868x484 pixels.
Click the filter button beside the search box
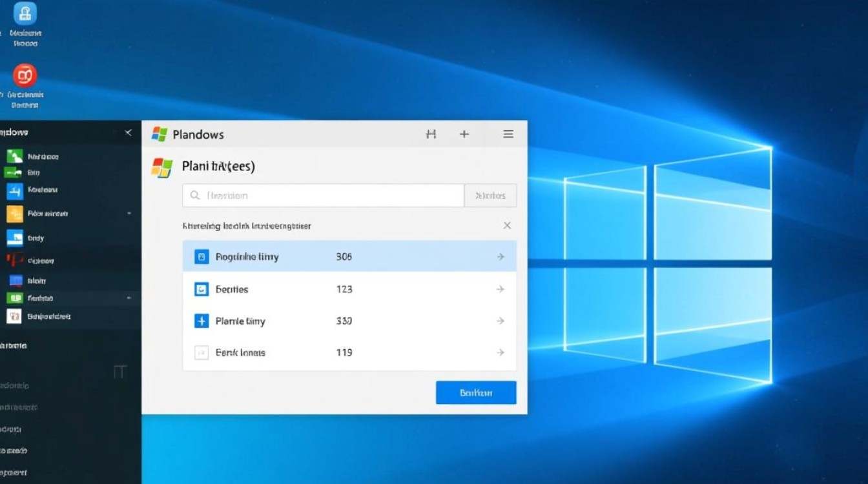coord(490,195)
